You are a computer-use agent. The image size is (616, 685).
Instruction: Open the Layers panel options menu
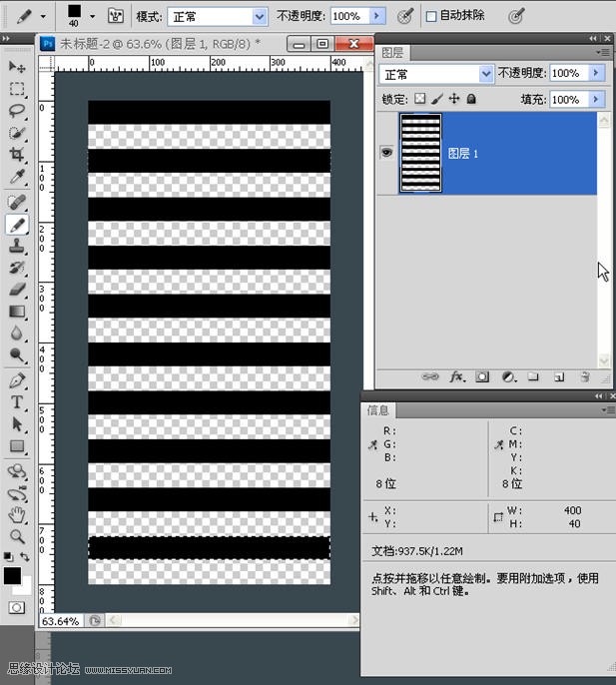(x=604, y=53)
